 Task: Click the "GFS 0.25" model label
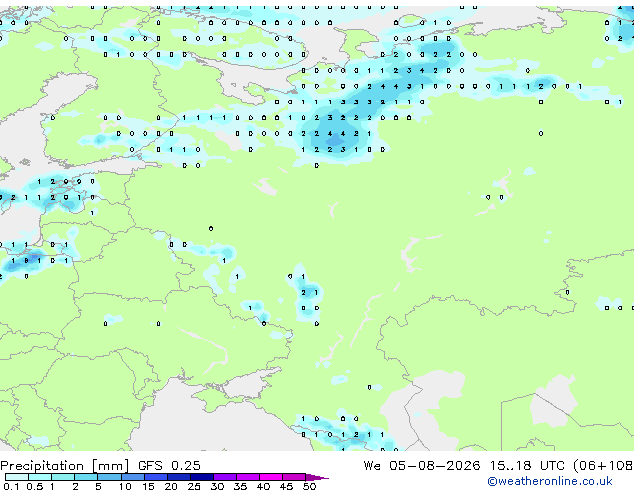tap(169, 465)
